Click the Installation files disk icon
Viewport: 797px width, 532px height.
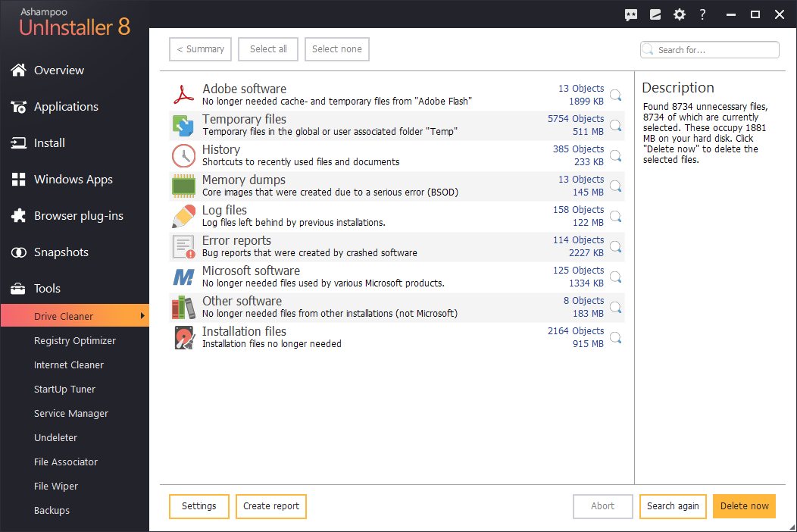click(x=183, y=338)
